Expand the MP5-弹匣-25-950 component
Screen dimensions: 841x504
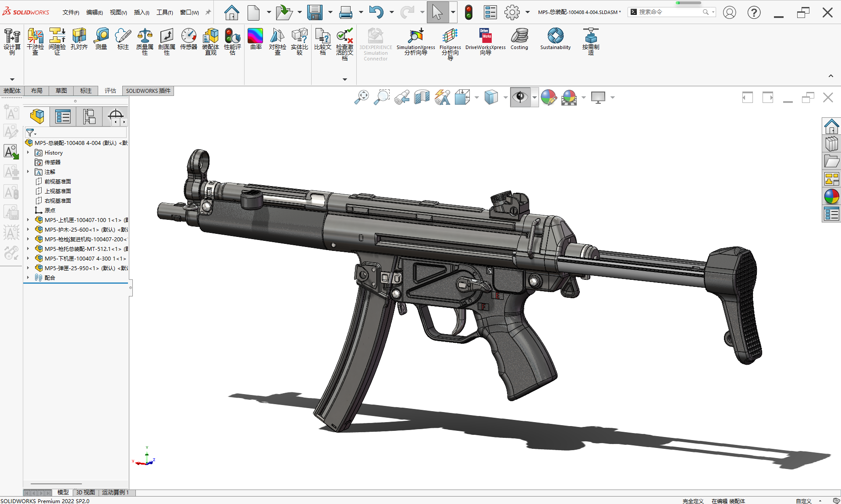(x=28, y=268)
